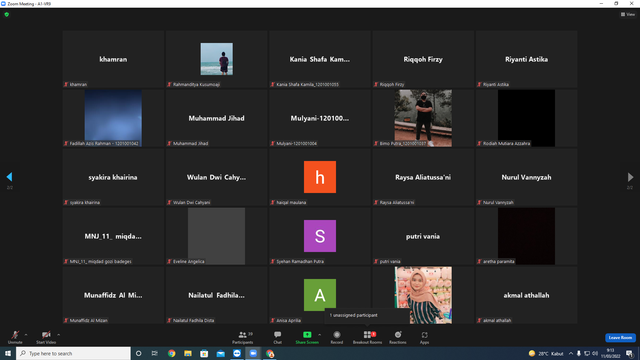This screenshot has height=360, width=640.
Task: Click the active Zoom meeting taskbar icon
Action: coord(253,353)
